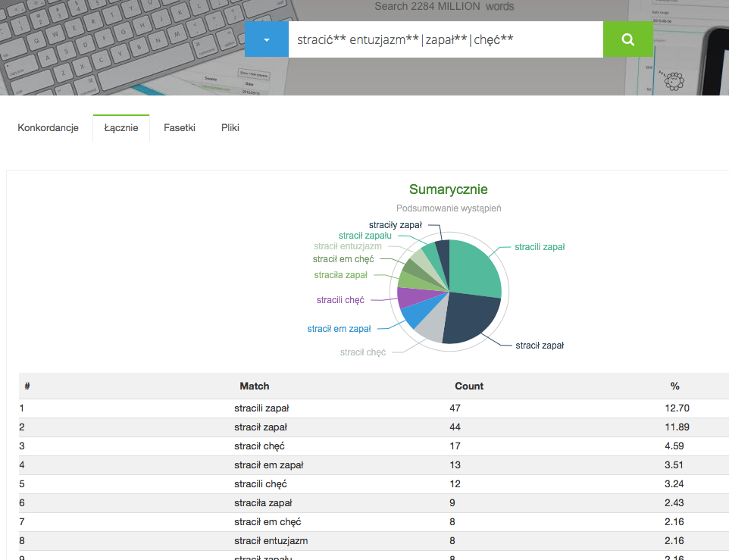Image resolution: width=729 pixels, height=560 pixels.
Task: Sort table by the Count column header
Action: tap(469, 386)
